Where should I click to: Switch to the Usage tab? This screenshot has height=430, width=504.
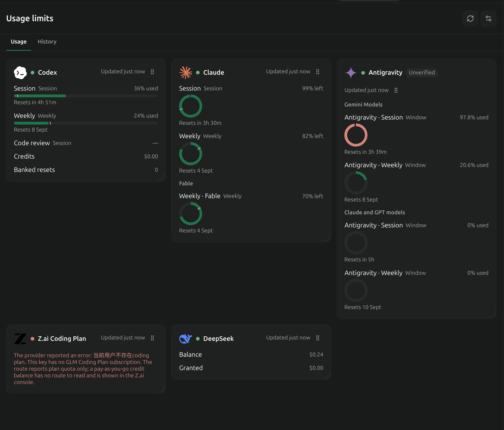(19, 42)
